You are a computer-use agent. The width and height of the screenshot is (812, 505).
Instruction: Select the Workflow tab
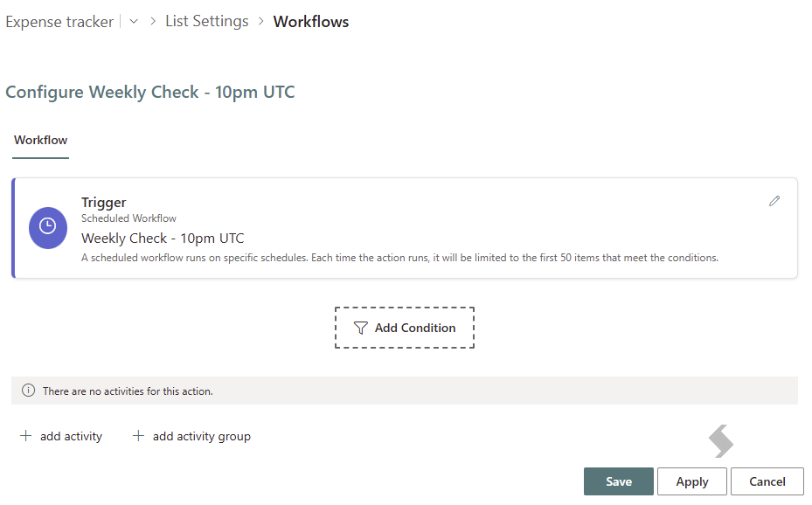[40, 140]
